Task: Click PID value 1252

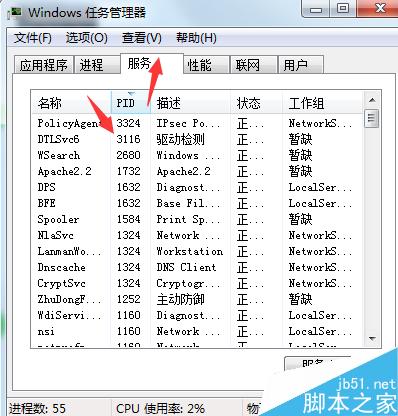Action: (x=128, y=299)
